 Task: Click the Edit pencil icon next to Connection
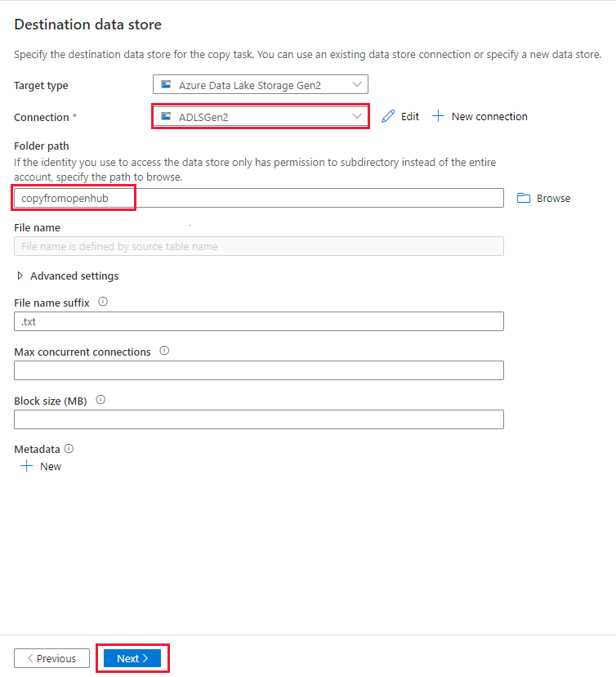click(387, 116)
